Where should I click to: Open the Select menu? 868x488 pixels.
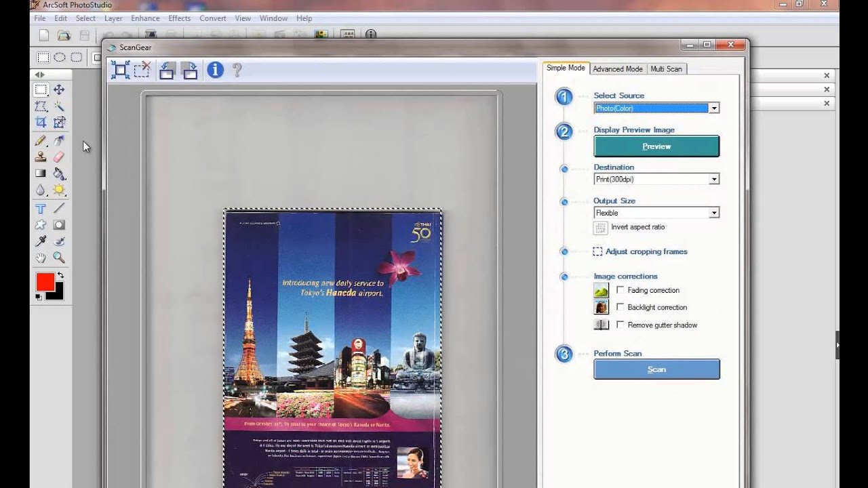(85, 18)
